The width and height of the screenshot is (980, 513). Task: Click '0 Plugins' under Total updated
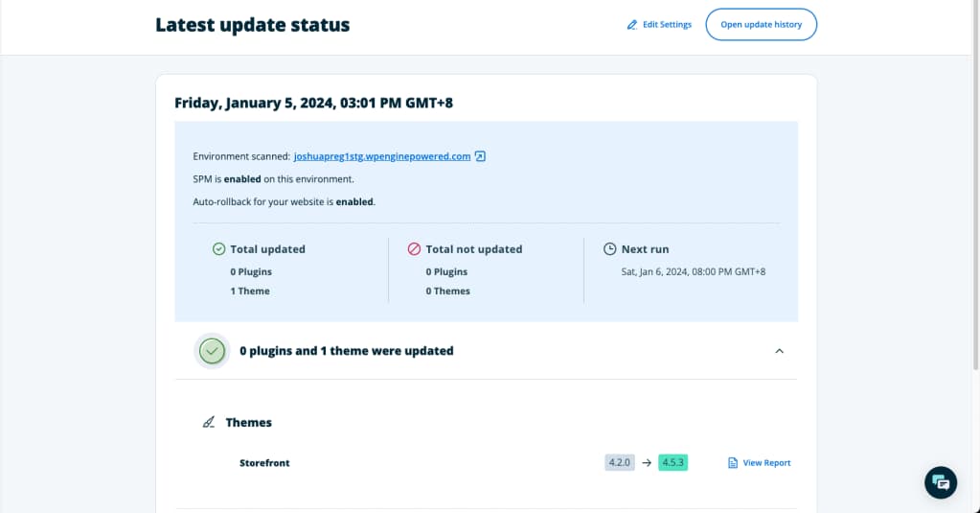251,271
